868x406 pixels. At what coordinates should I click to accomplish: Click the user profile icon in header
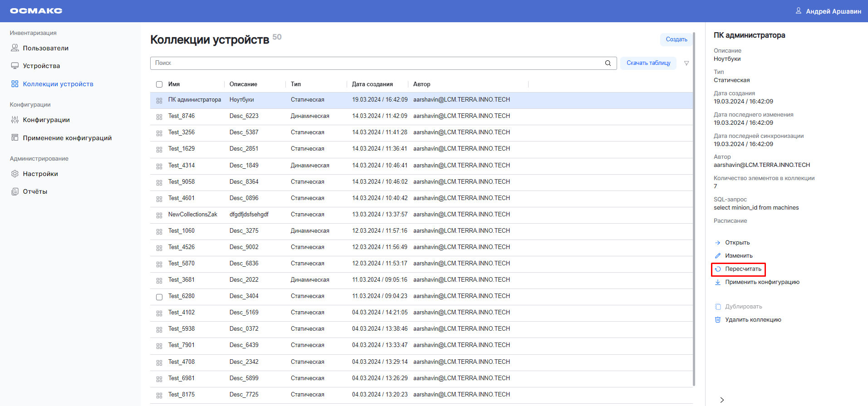coord(798,11)
